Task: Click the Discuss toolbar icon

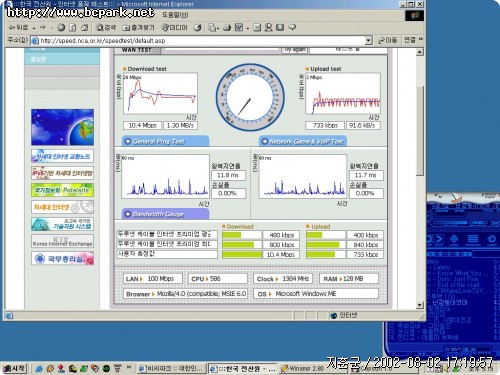Action: 257,28
